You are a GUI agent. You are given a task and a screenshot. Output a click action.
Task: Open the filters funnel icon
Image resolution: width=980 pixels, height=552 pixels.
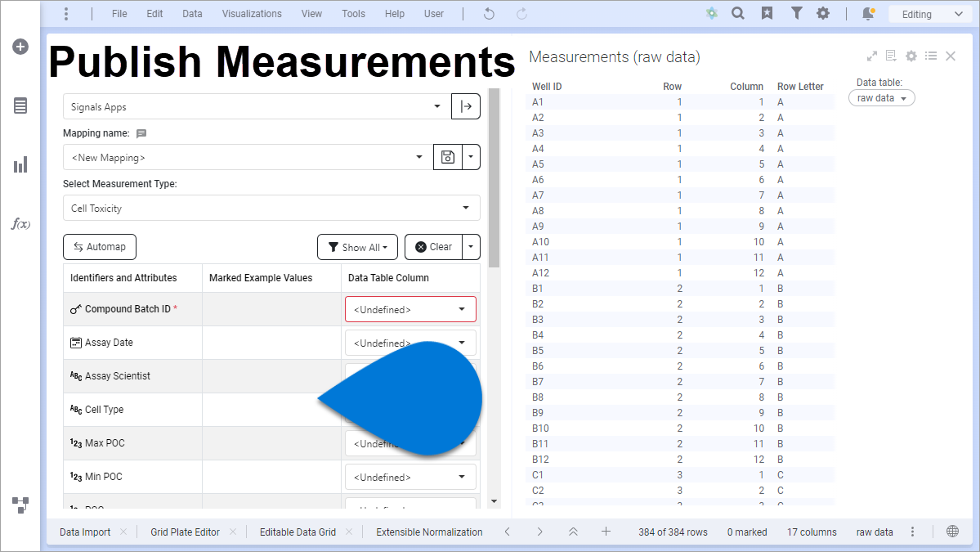tap(796, 13)
